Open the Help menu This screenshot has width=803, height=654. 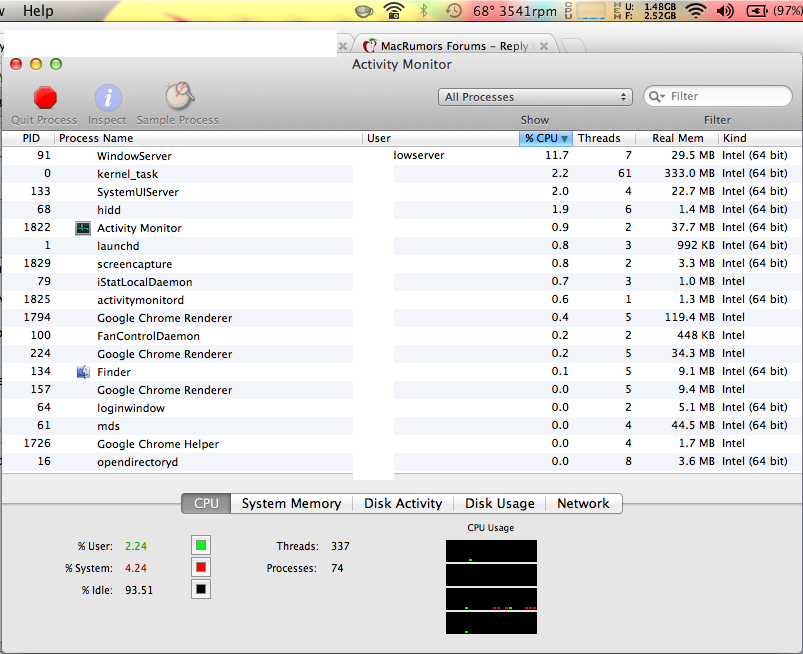pyautogui.click(x=38, y=11)
